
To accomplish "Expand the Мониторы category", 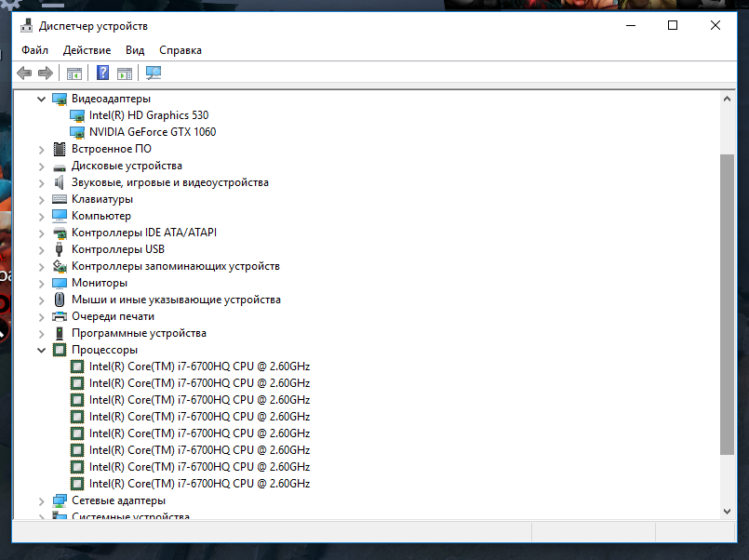I will [x=41, y=283].
